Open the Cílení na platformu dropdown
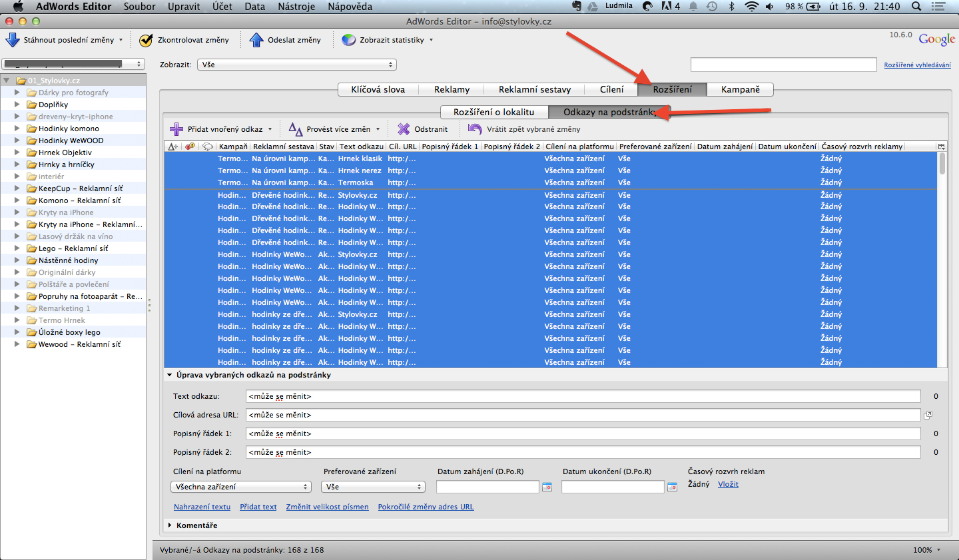The height and width of the screenshot is (560, 959). [x=241, y=487]
